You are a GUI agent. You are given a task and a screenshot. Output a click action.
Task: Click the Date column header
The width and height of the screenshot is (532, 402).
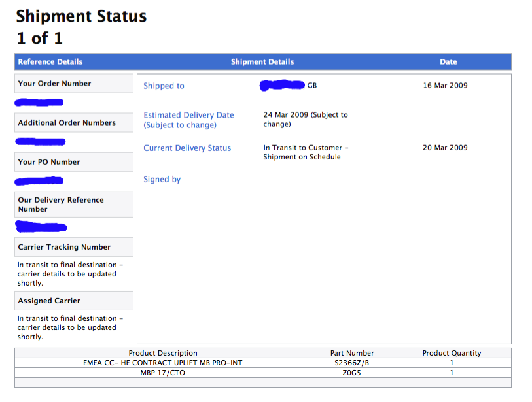[x=448, y=61]
